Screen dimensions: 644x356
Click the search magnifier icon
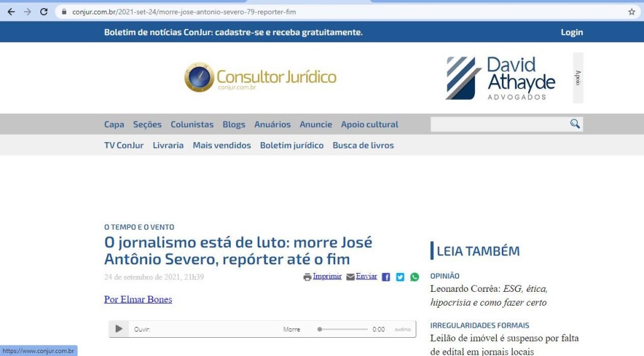click(x=575, y=124)
